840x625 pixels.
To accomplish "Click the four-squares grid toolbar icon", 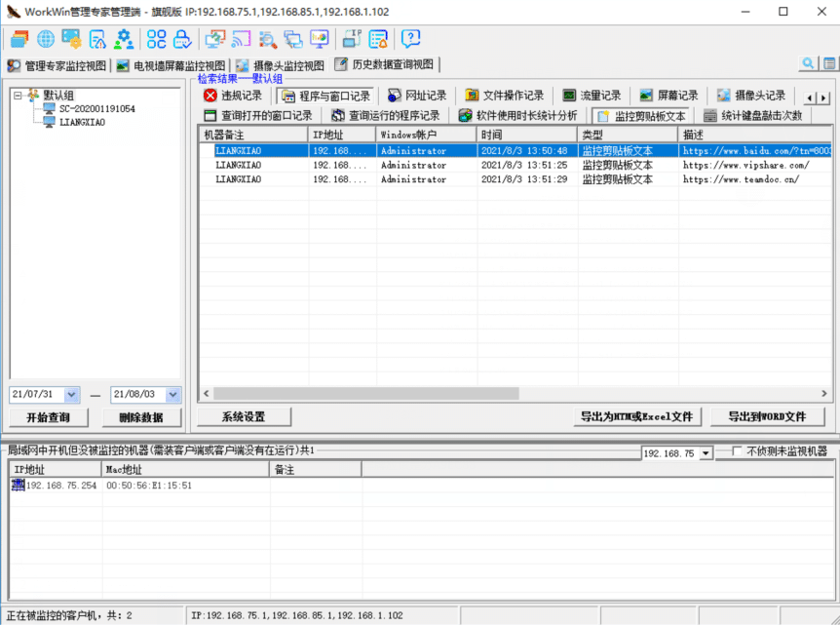I will (x=157, y=39).
